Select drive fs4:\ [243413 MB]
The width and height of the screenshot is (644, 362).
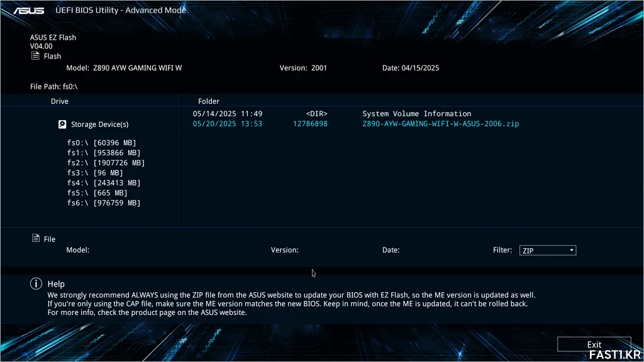click(104, 183)
